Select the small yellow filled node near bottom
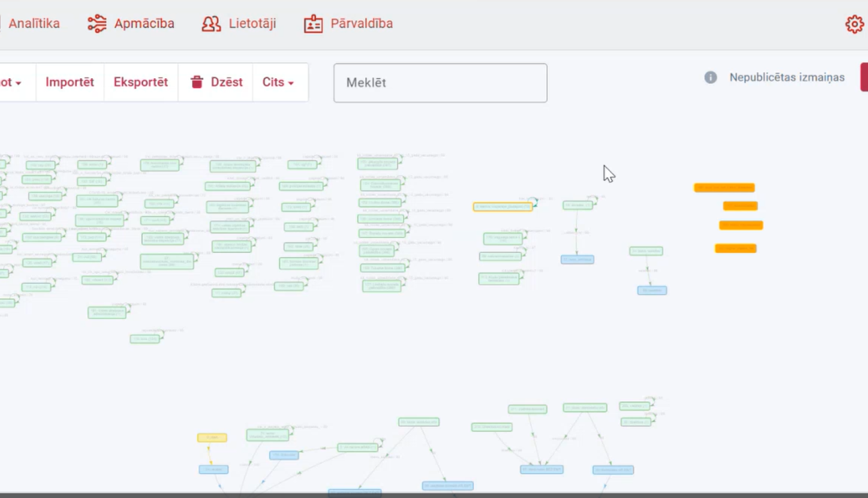This screenshot has width=868, height=498. coord(212,438)
